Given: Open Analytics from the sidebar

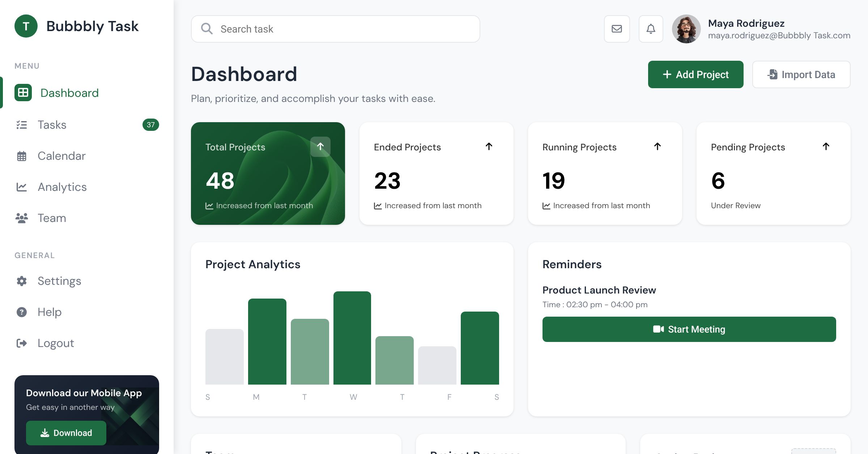Looking at the screenshot, I should (x=62, y=187).
